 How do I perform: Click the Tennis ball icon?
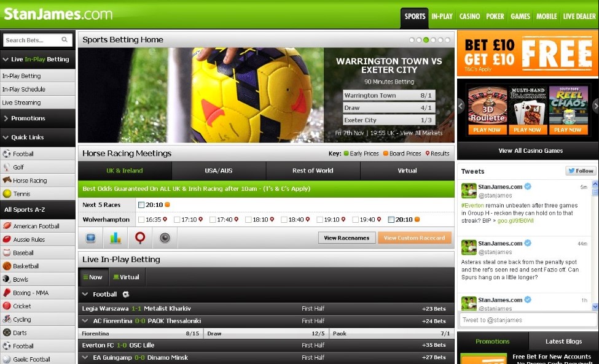pos(7,193)
